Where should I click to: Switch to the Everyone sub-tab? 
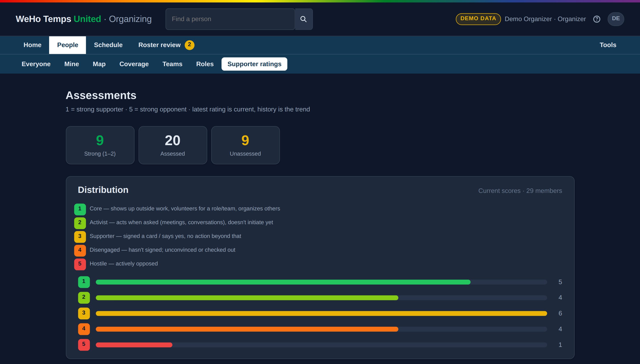(36, 64)
